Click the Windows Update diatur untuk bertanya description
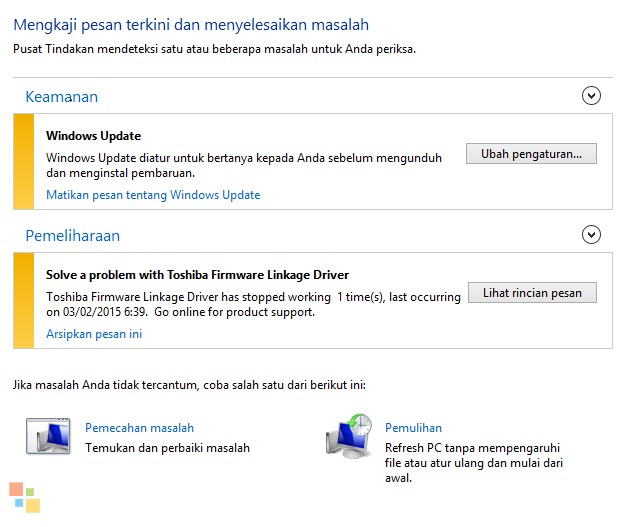The height and width of the screenshot is (527, 627). pos(244,166)
